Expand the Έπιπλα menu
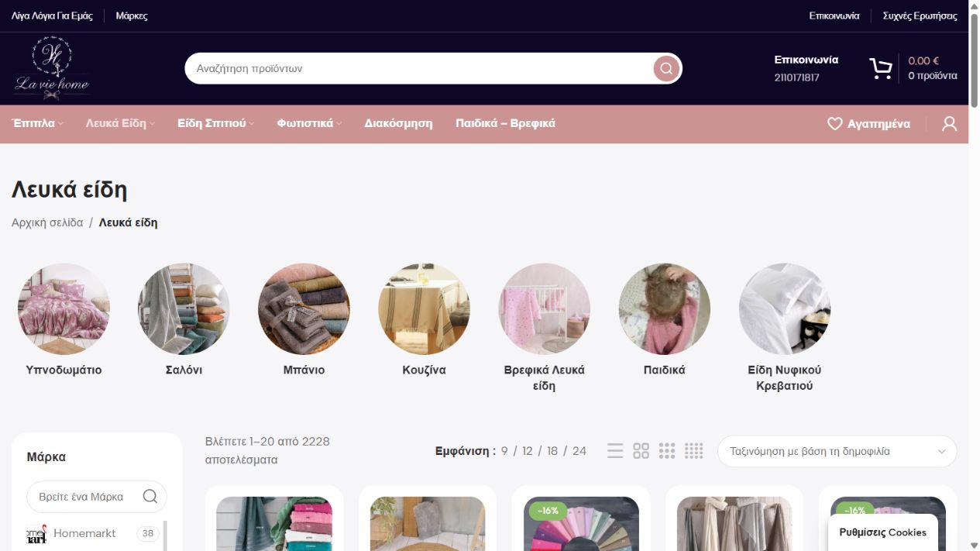980x551 pixels. point(37,124)
